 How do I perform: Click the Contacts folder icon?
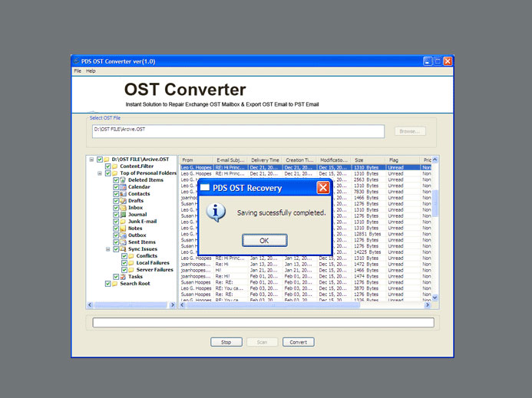(123, 194)
